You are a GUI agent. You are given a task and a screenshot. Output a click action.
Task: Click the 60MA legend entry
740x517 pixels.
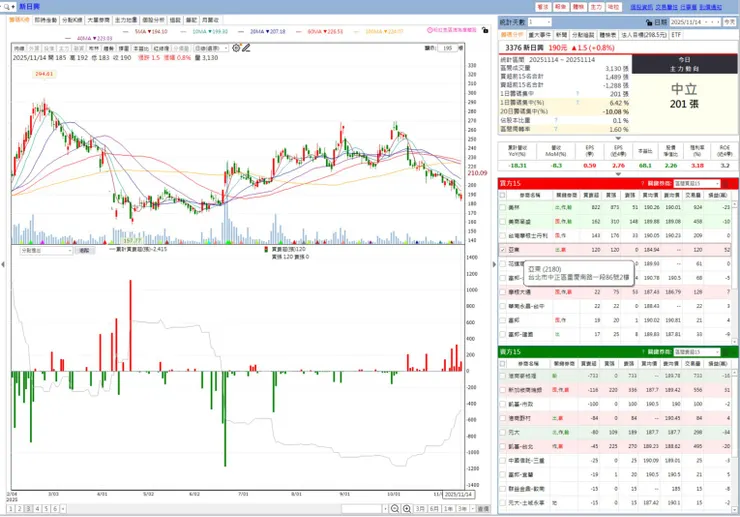pyautogui.click(x=325, y=31)
